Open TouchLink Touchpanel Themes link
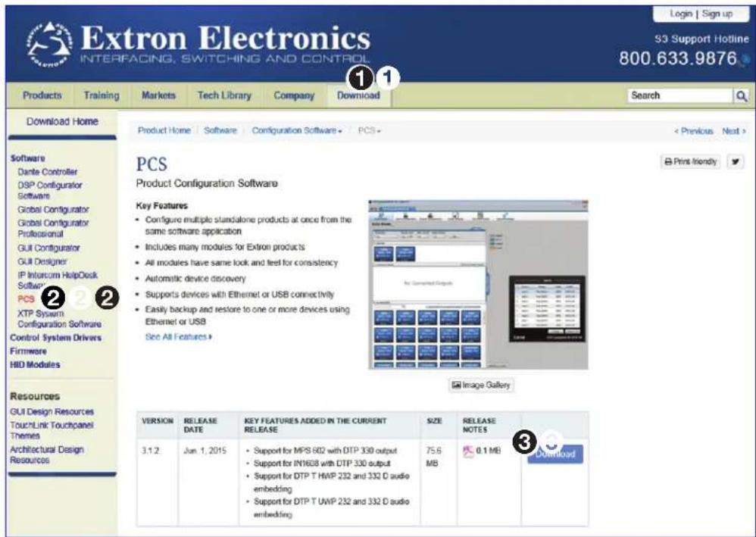This screenshot has width=756, height=537. (x=52, y=430)
